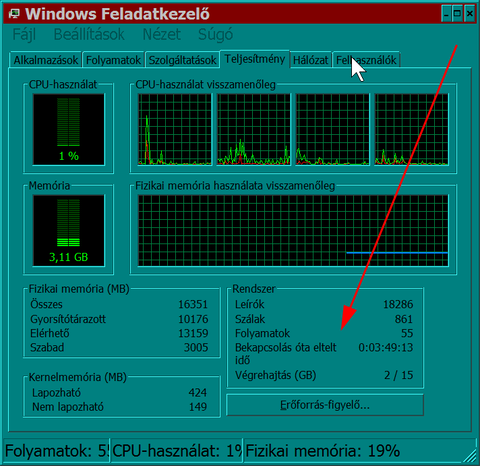
Task: Click the Folyamatok value 55 under Rendszer
Action: tap(407, 333)
